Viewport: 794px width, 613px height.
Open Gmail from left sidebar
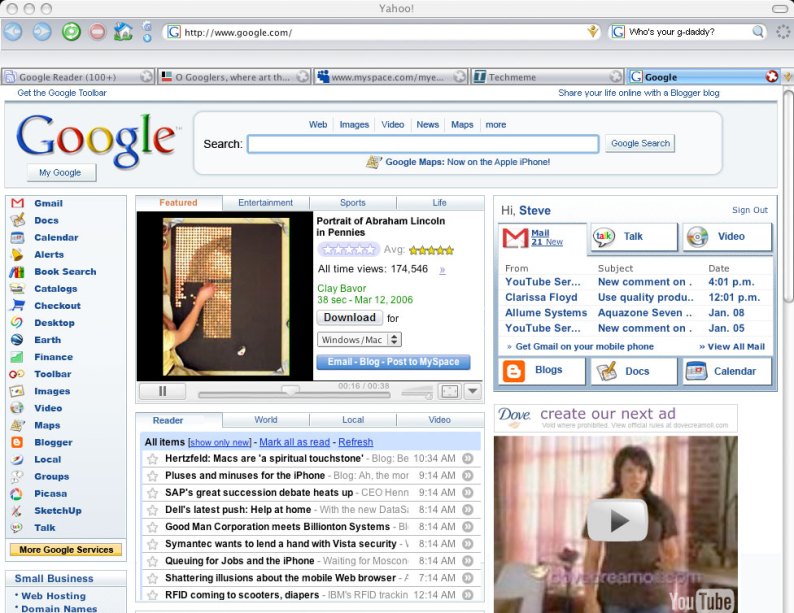click(x=48, y=203)
